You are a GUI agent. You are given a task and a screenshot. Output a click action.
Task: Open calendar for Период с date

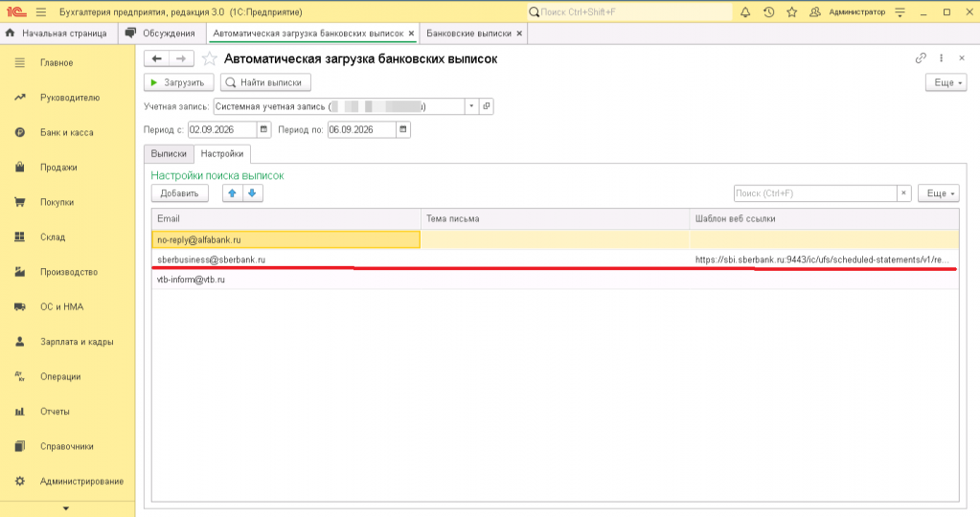[x=263, y=130]
